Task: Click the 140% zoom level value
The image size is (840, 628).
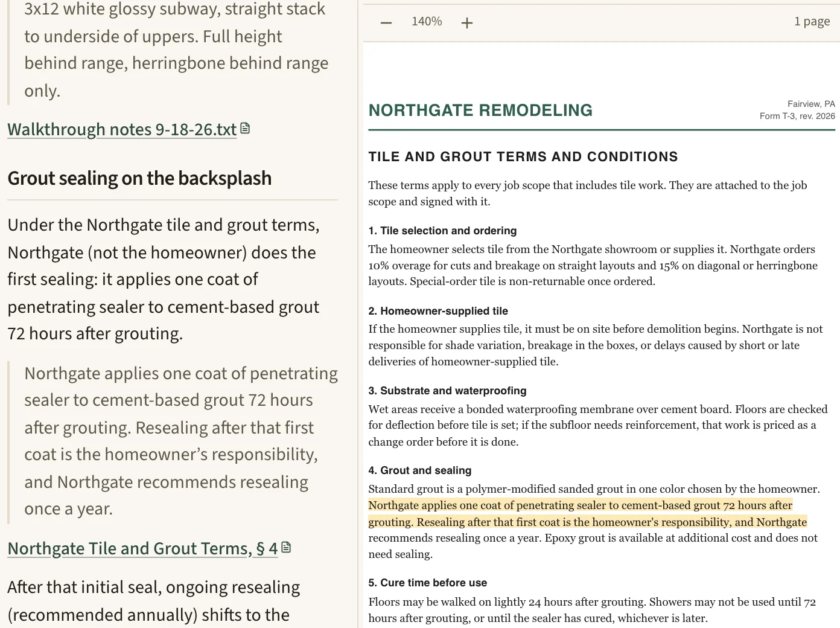Action: point(427,22)
